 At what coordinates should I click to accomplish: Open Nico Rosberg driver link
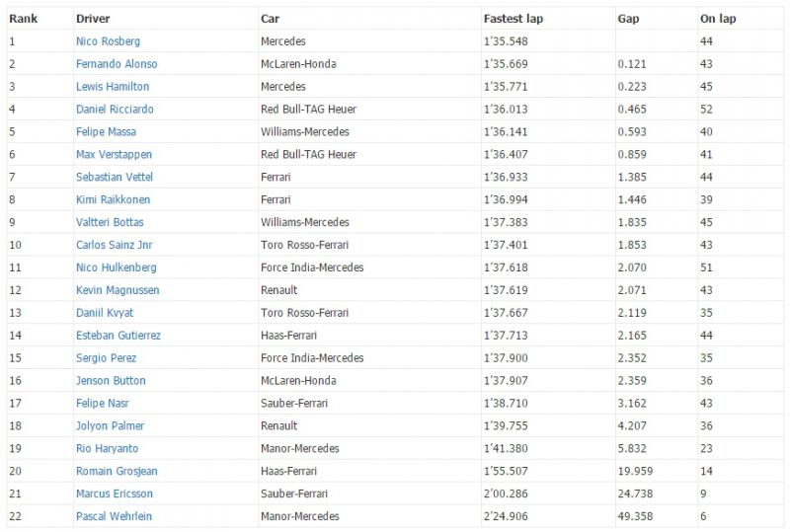click(108, 41)
